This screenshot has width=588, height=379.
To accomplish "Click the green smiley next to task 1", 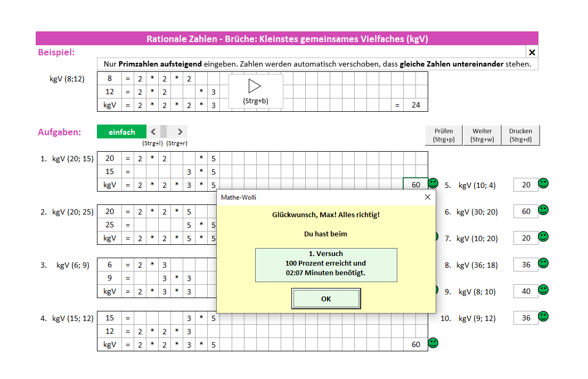I will pos(433,183).
